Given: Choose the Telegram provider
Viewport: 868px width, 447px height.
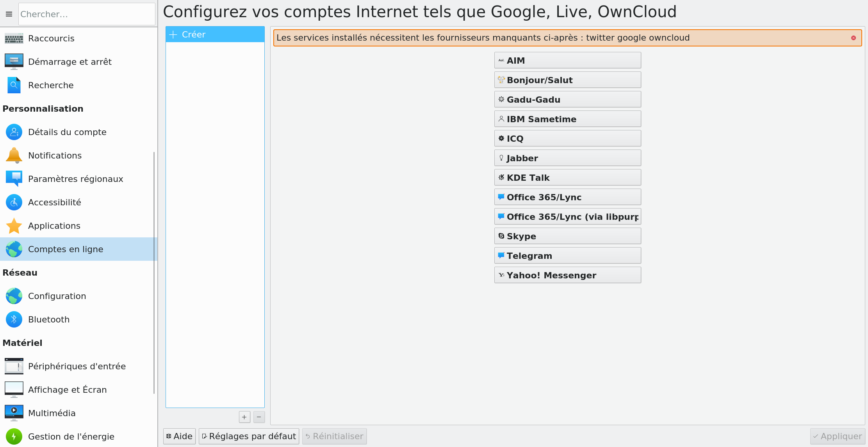Looking at the screenshot, I should pyautogui.click(x=568, y=256).
